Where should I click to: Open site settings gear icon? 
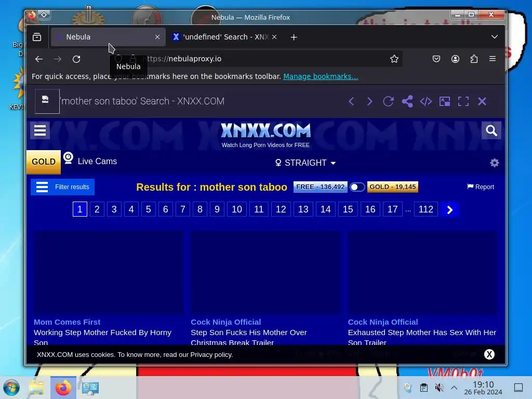tap(495, 163)
